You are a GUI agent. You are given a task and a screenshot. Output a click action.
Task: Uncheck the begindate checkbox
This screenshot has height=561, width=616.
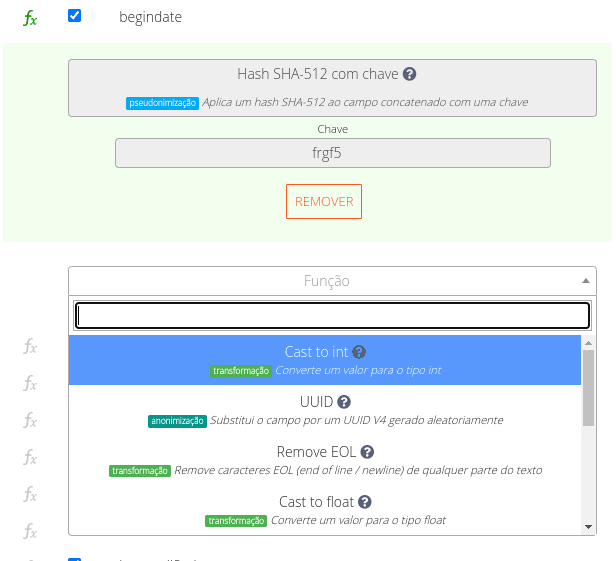point(74,16)
